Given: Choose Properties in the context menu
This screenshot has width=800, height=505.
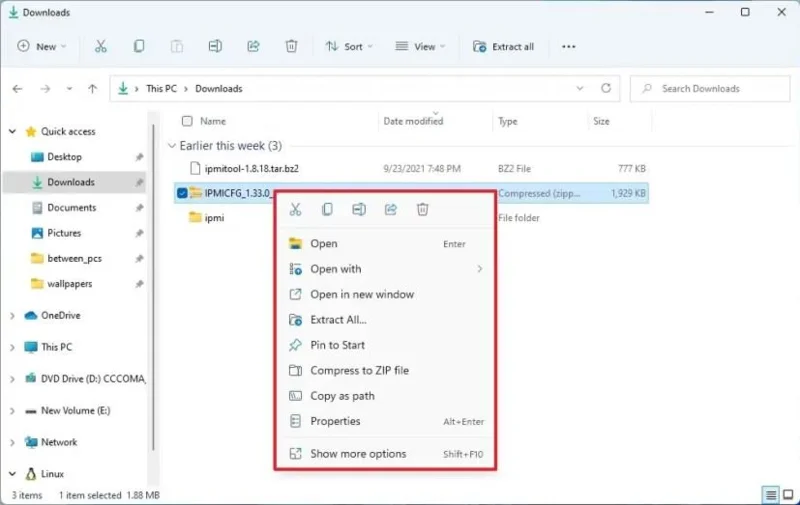Looking at the screenshot, I should coord(385,421).
